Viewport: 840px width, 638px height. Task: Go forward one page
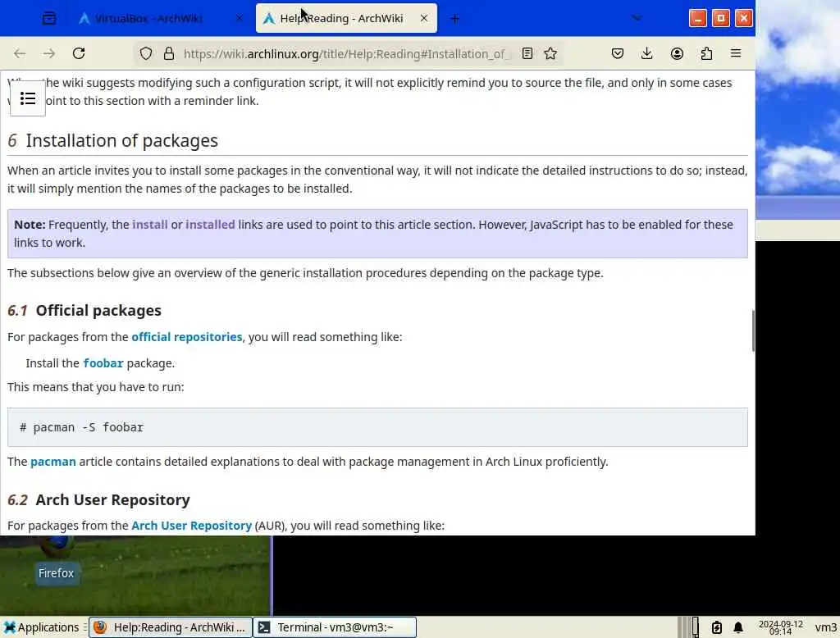49,53
